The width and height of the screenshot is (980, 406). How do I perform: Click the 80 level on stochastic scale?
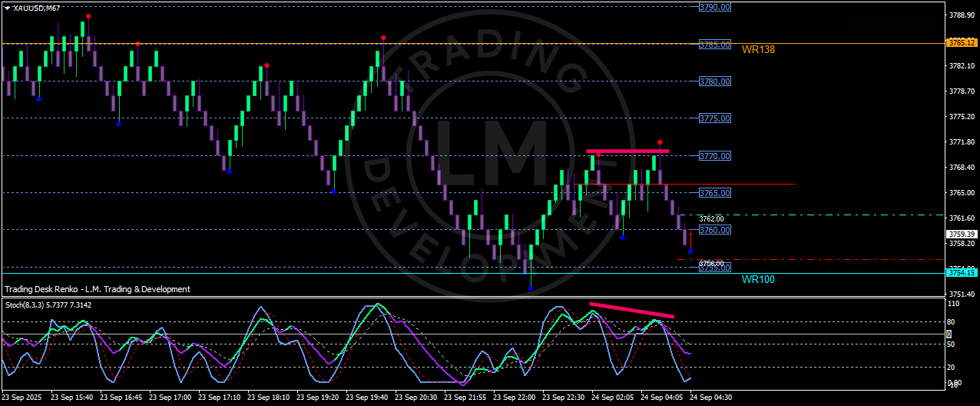click(x=952, y=321)
